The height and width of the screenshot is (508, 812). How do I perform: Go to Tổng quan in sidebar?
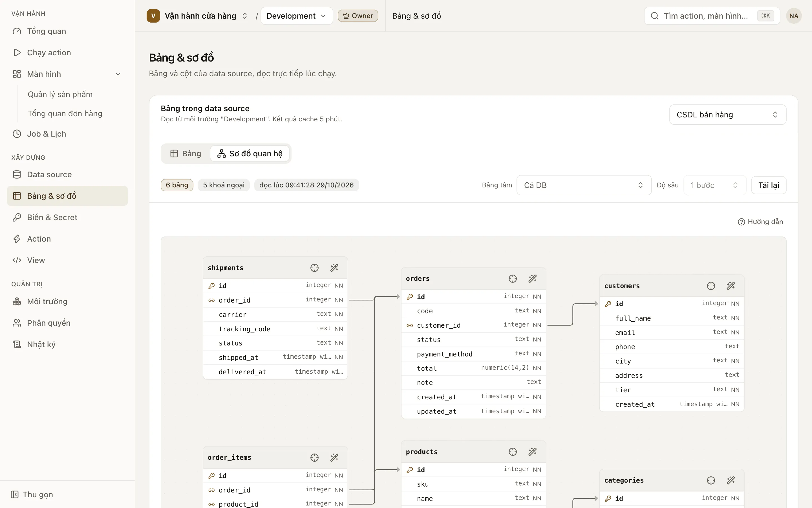pos(67,31)
